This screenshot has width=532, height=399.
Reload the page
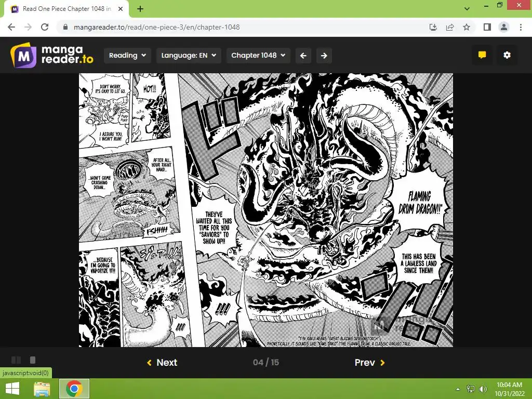tap(45, 27)
